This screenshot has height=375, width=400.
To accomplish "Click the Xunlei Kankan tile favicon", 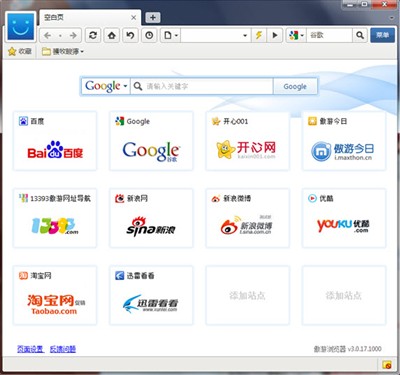I will point(119,275).
